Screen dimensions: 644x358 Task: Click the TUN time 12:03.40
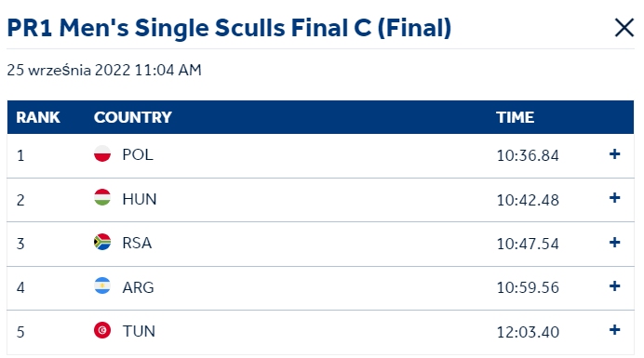coord(528,332)
